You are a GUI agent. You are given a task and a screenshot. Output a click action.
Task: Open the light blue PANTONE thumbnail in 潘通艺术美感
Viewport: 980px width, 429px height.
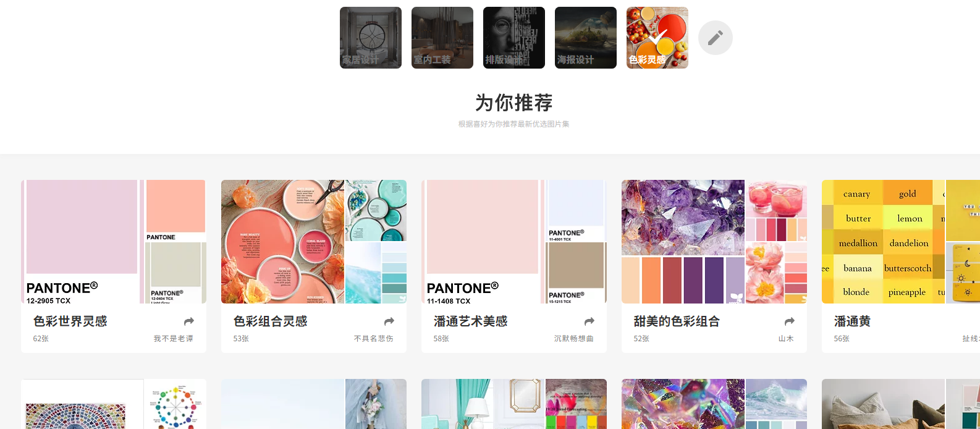(x=576, y=211)
